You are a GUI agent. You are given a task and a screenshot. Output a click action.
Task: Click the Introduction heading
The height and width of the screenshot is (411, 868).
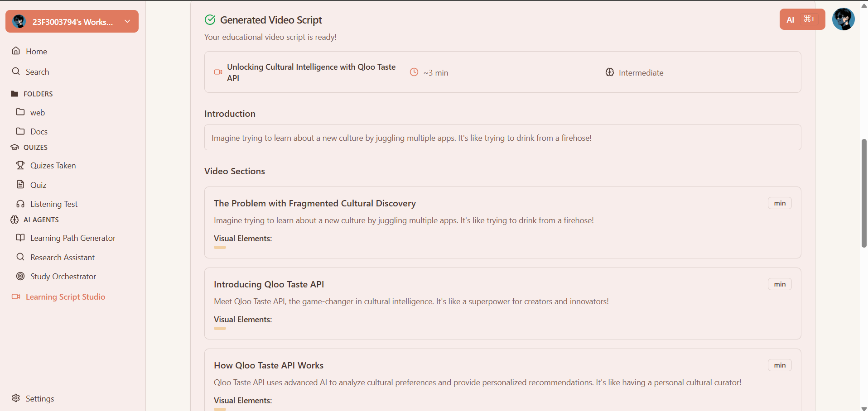230,114
